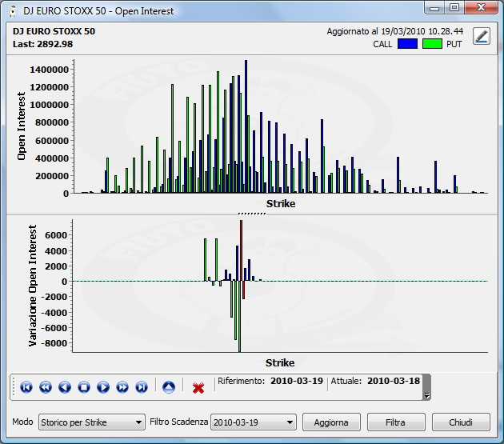Start playback with the play arrow

click(103, 387)
